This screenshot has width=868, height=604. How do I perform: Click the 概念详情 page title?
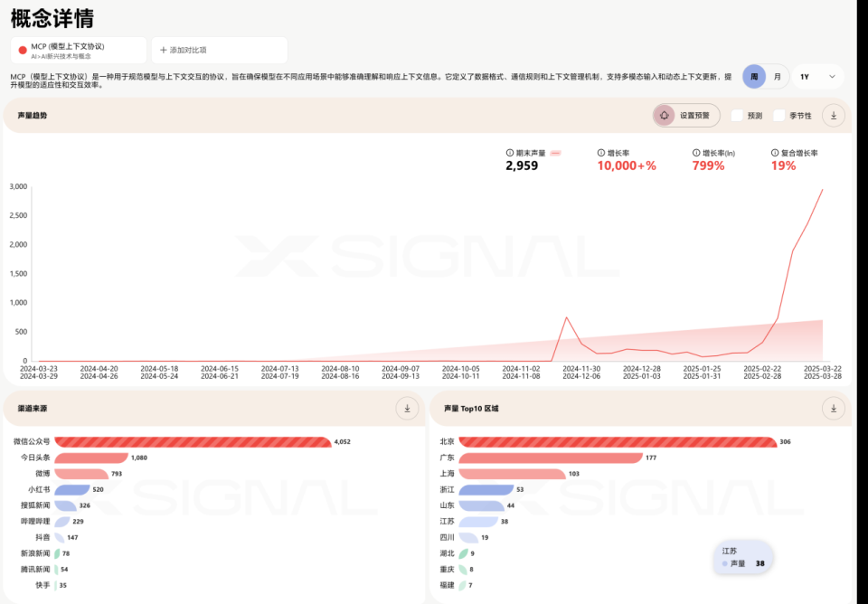[x=52, y=18]
